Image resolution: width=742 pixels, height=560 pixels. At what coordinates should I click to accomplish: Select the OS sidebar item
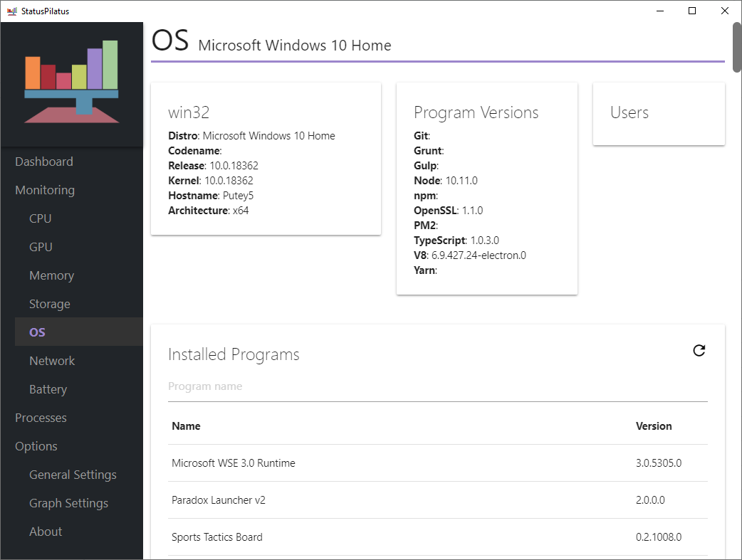coord(78,332)
